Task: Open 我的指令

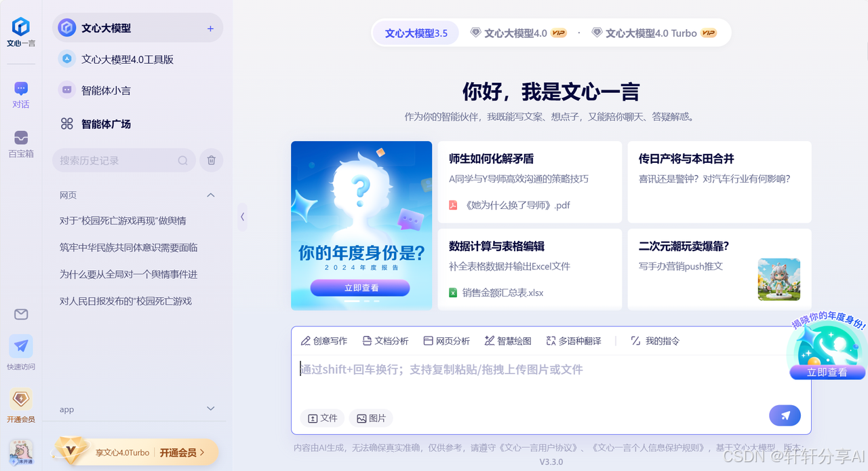Action: [x=655, y=341]
